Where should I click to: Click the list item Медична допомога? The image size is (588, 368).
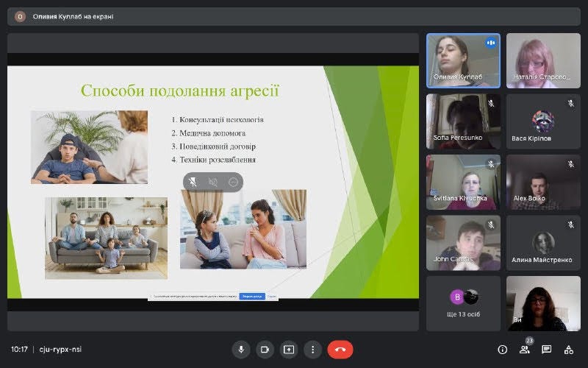pyautogui.click(x=209, y=133)
